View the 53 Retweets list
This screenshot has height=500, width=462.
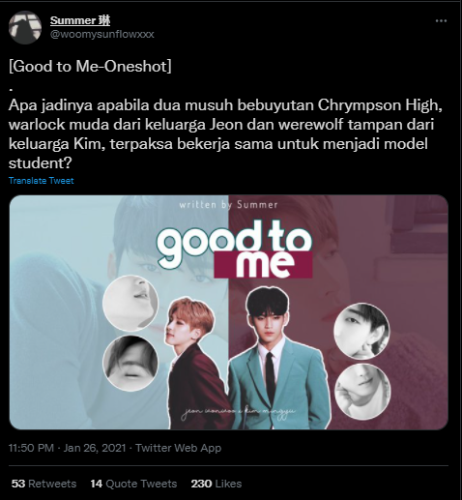44,484
